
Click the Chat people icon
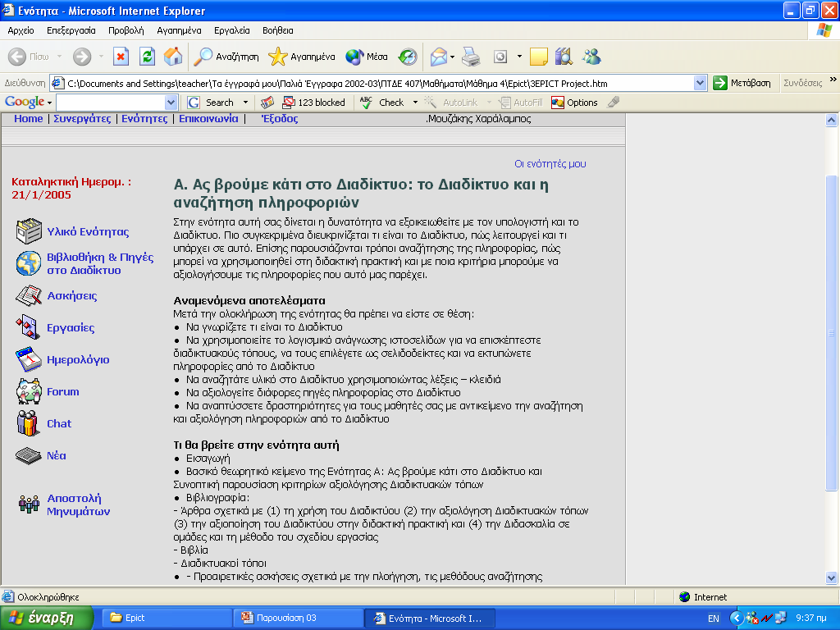[x=28, y=423]
